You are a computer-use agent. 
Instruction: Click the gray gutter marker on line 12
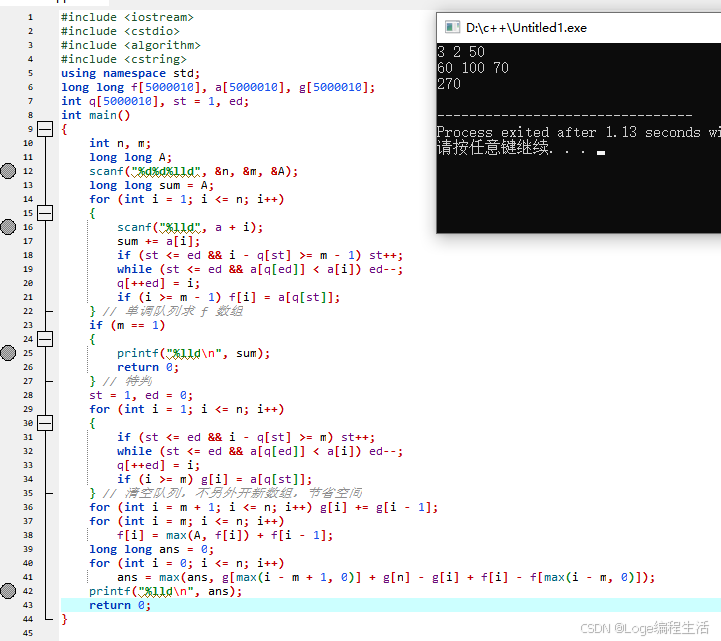click(8, 171)
